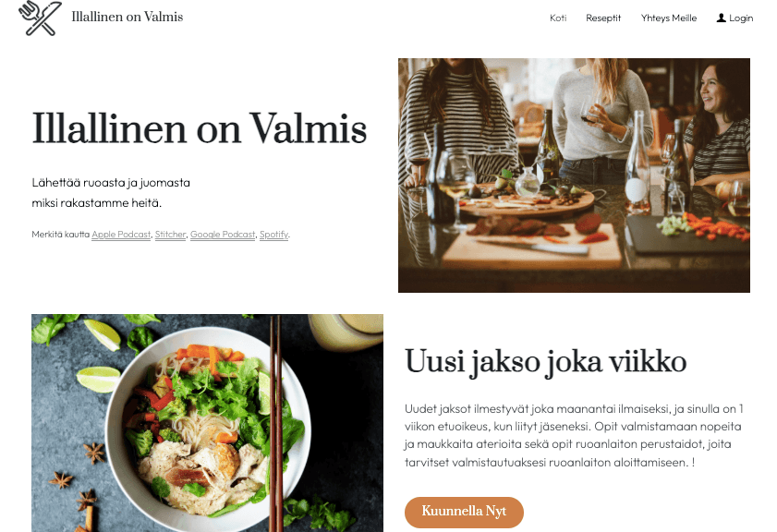Image resolution: width=777 pixels, height=532 pixels.
Task: Click the person icon beside Login
Action: click(x=721, y=18)
